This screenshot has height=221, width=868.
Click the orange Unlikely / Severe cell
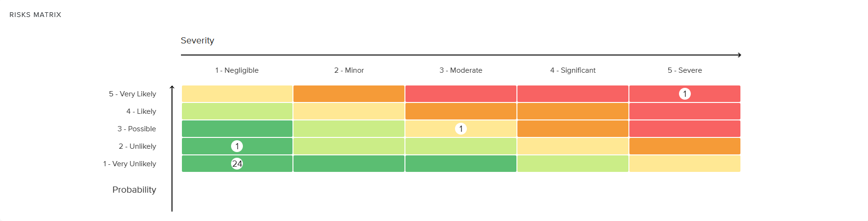(x=685, y=146)
